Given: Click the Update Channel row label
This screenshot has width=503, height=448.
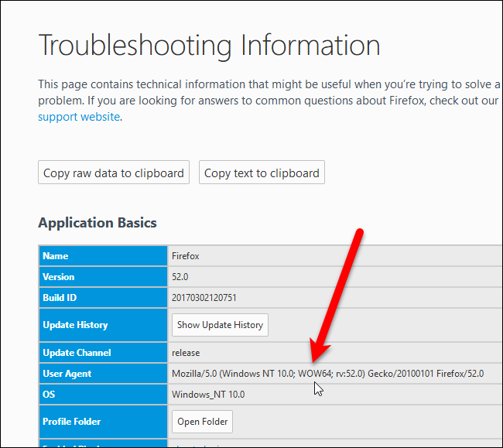Looking at the screenshot, I should point(77,353).
